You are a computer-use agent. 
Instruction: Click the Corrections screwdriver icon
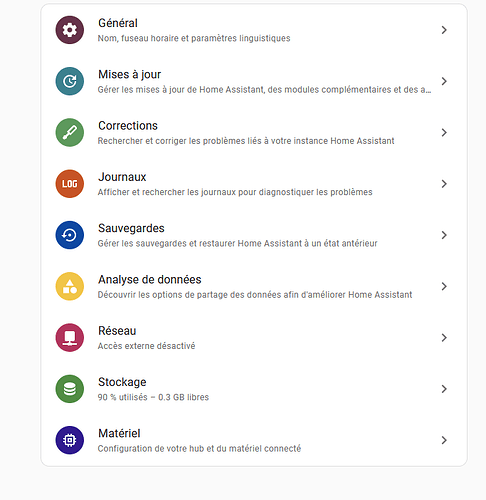tap(69, 133)
